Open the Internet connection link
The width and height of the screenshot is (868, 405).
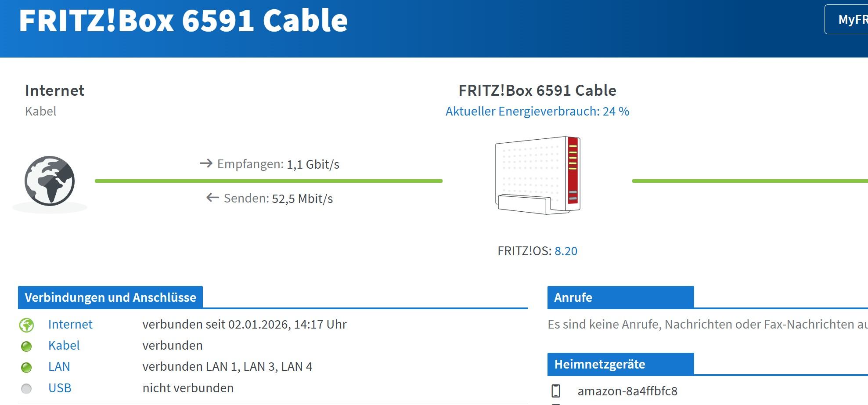coord(70,325)
